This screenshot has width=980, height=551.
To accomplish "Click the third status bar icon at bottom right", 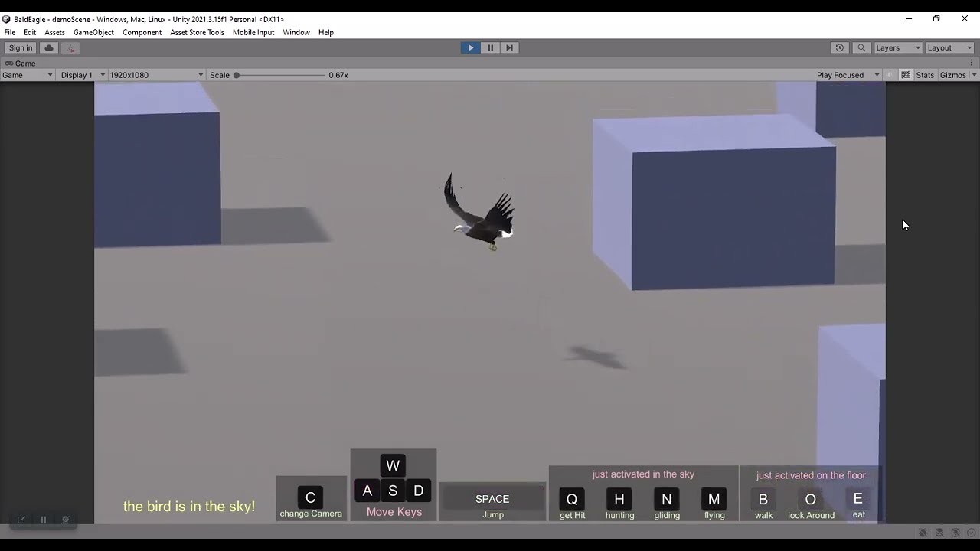I will pyautogui.click(x=955, y=533).
